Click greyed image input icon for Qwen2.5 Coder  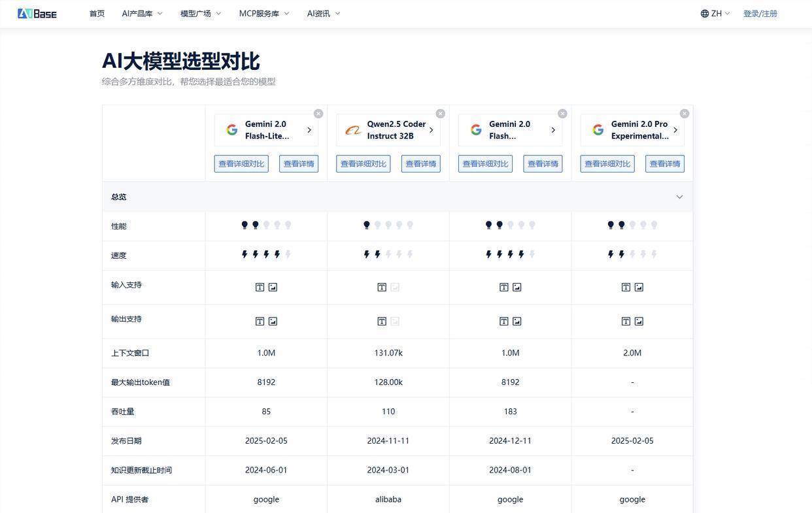(395, 287)
